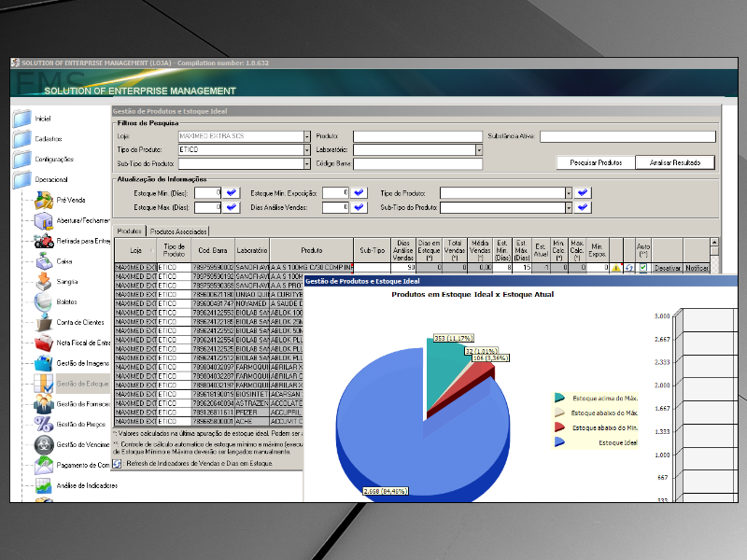Image resolution: width=747 pixels, height=560 pixels.
Task: Confirm Dias Análise Vendas checkmark button
Action: 359,207
